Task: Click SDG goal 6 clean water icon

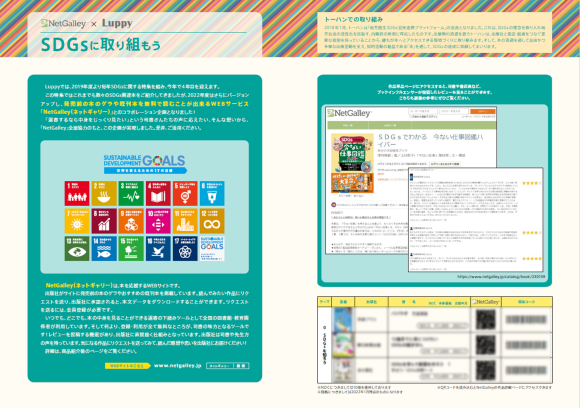Action: pyautogui.click(x=212, y=193)
